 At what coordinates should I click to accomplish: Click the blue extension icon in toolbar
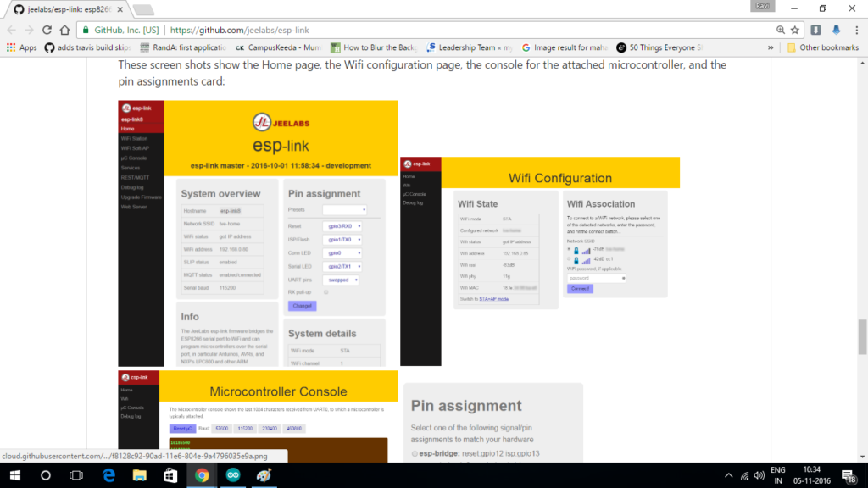pos(836,30)
